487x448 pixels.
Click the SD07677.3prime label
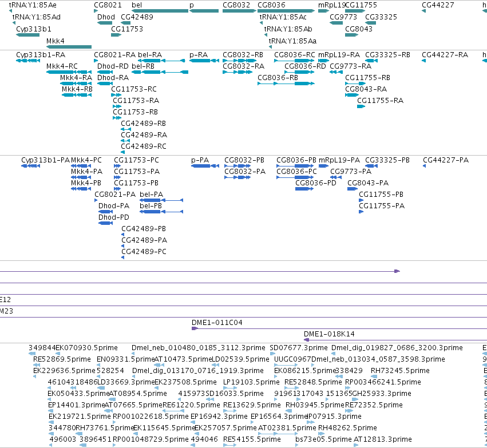[299, 348]
